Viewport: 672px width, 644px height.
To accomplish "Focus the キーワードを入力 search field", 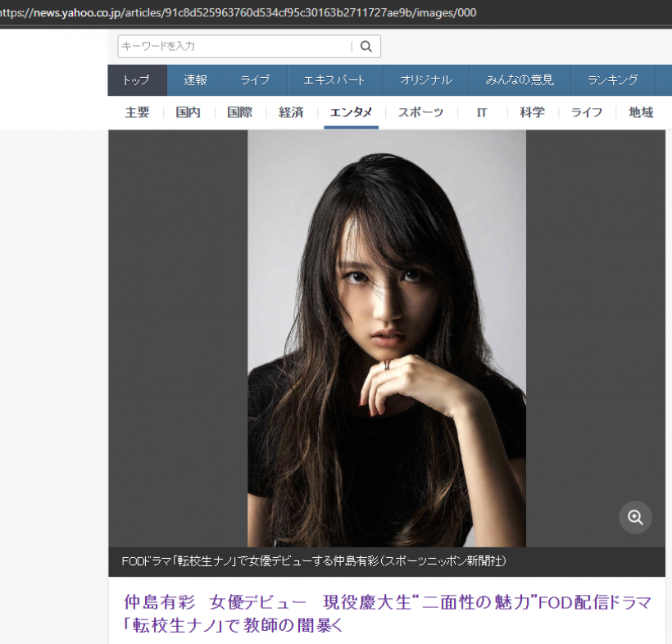I will click(x=234, y=47).
